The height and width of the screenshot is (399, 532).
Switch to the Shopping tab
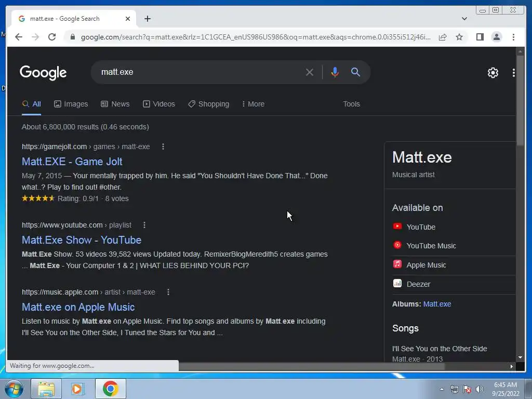click(209, 104)
